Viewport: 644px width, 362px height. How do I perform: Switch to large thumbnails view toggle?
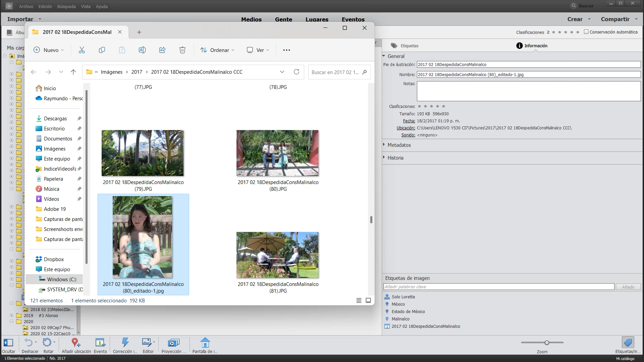pyautogui.click(x=368, y=300)
